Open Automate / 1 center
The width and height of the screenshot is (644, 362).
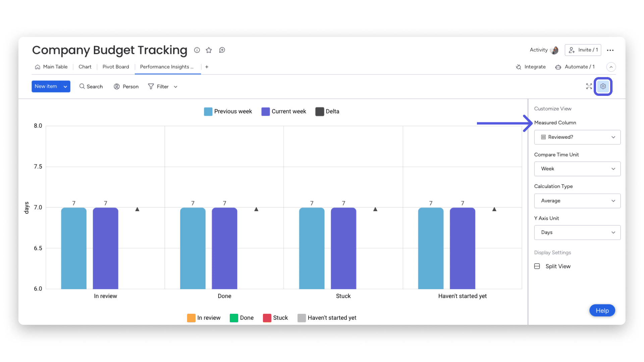(x=575, y=67)
